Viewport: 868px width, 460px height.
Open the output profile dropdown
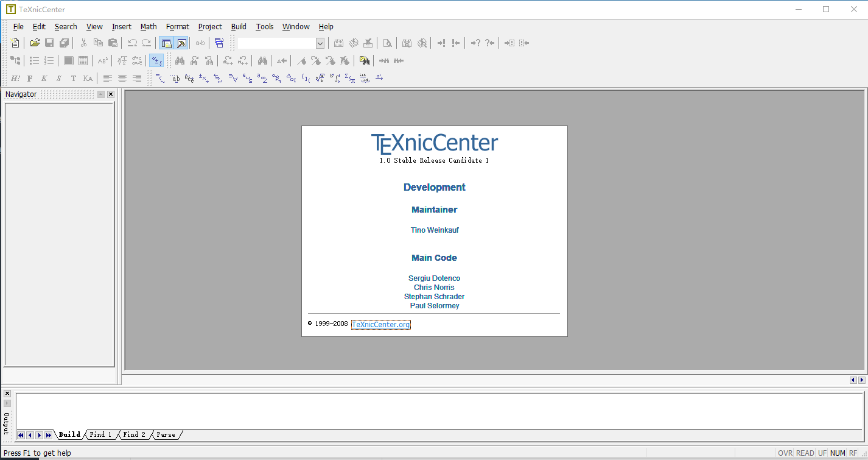pos(320,43)
